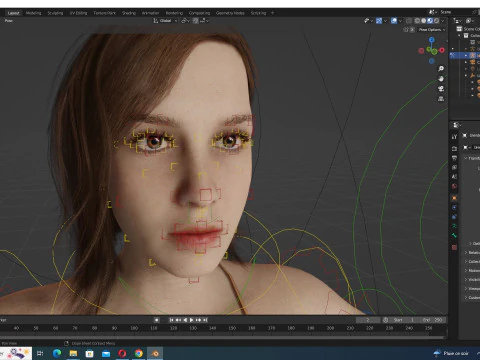Play the animation forward
480x360 pixels.
click(x=192, y=320)
